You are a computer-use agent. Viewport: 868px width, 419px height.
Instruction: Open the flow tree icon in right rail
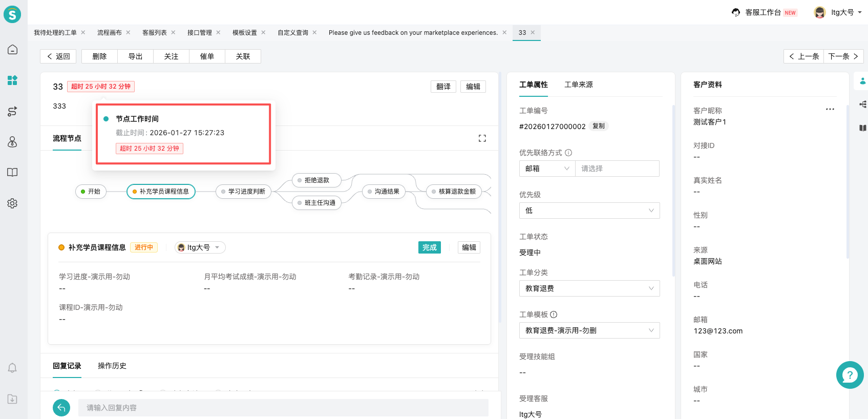(863, 104)
